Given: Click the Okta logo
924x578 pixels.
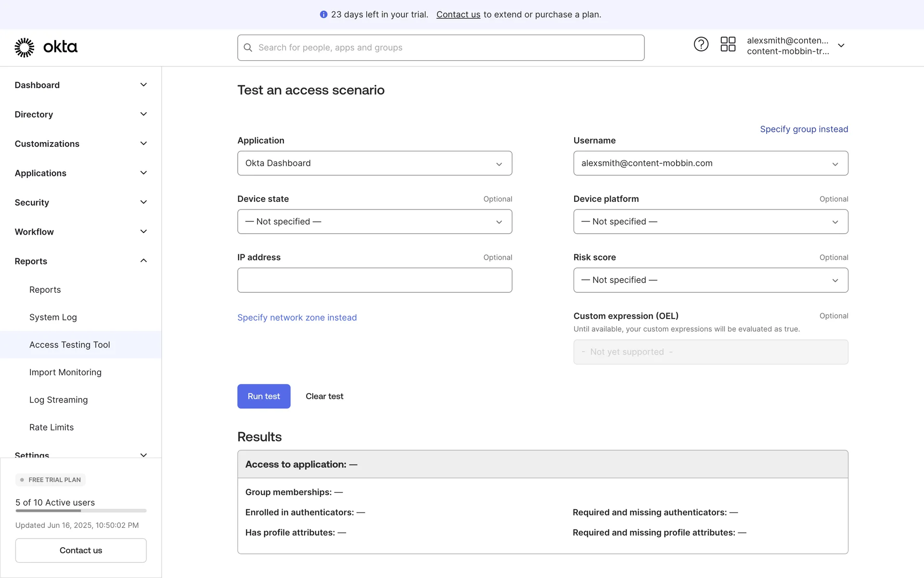Looking at the screenshot, I should 46,47.
